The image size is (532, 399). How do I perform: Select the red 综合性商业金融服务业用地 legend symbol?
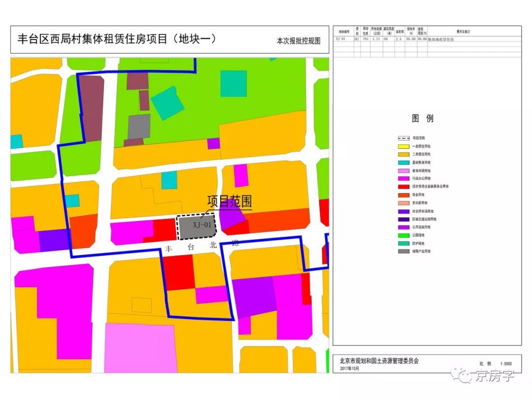click(403, 186)
